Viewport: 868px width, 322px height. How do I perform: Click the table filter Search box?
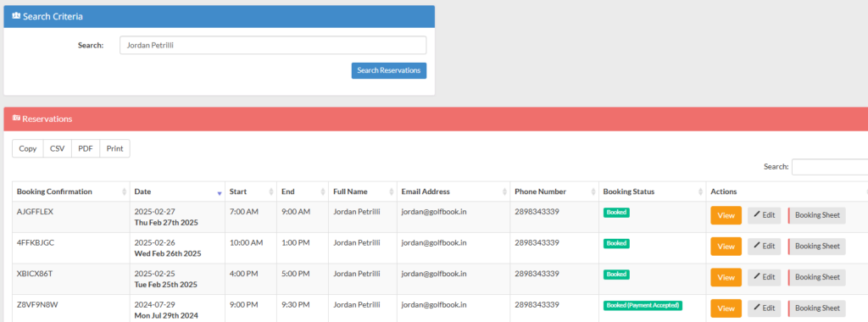(830, 167)
